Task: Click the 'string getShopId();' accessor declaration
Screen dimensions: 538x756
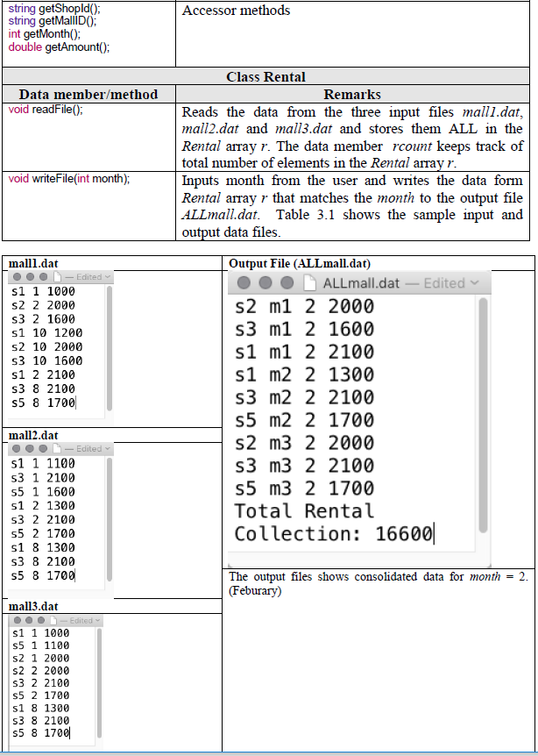Action: [54, 9]
